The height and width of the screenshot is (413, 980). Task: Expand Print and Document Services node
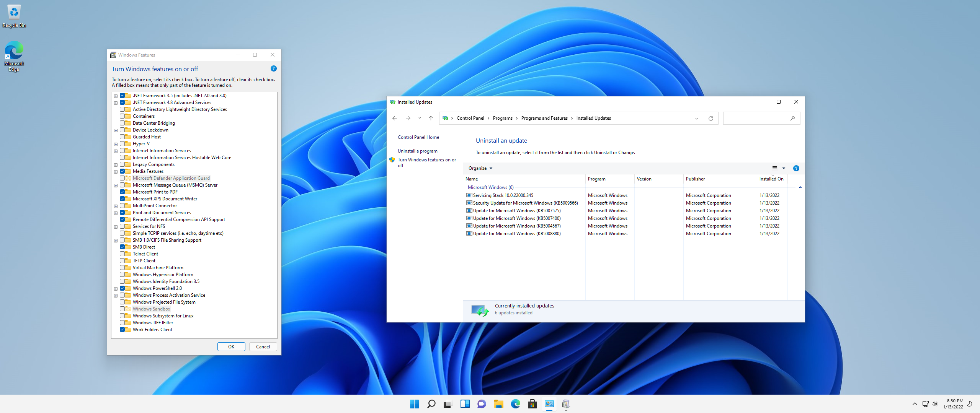(116, 213)
